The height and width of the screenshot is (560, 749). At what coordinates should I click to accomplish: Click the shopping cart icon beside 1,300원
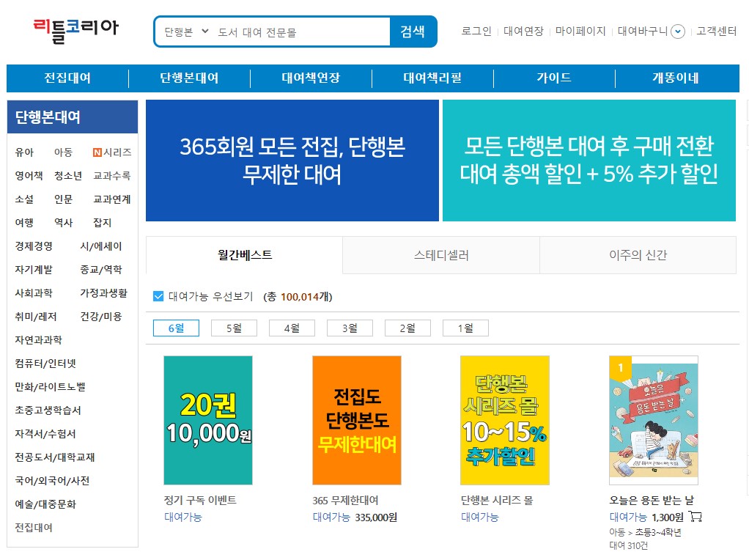(x=695, y=517)
